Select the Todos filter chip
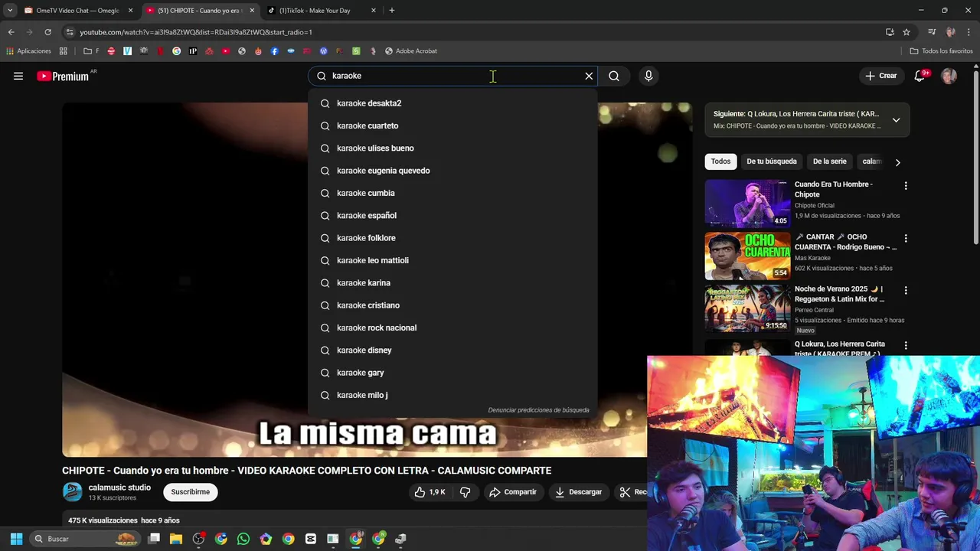This screenshot has width=980, height=551. pyautogui.click(x=720, y=161)
